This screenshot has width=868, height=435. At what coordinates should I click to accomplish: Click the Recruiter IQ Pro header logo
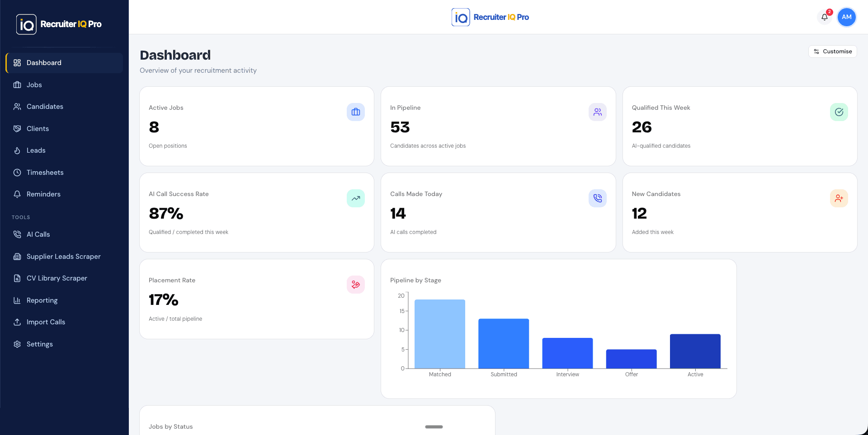point(491,17)
